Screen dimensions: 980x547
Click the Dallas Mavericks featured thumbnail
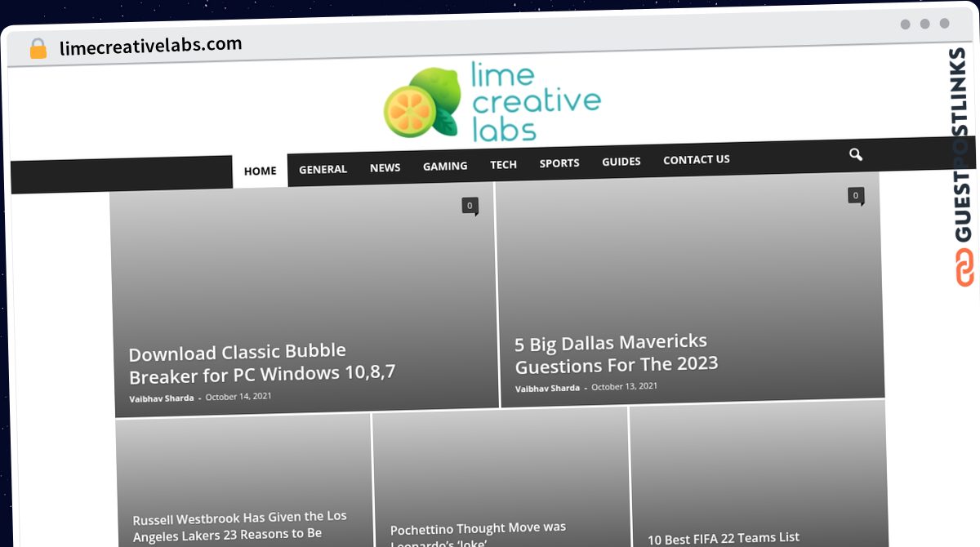coord(690,288)
